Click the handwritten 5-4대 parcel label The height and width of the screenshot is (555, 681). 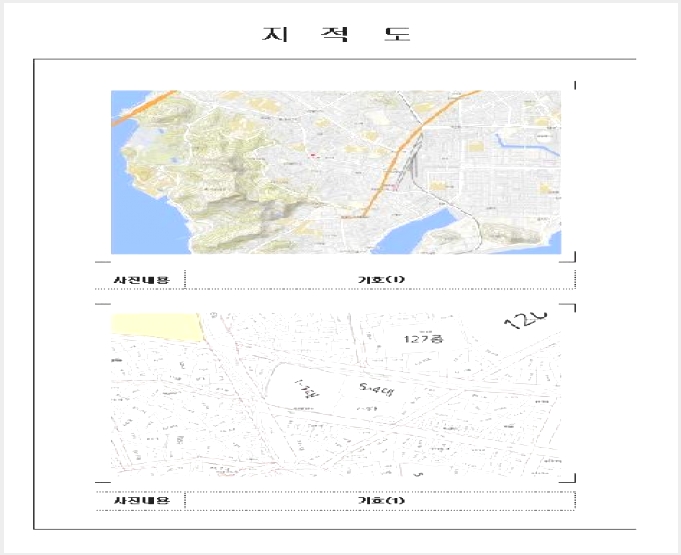click(376, 390)
